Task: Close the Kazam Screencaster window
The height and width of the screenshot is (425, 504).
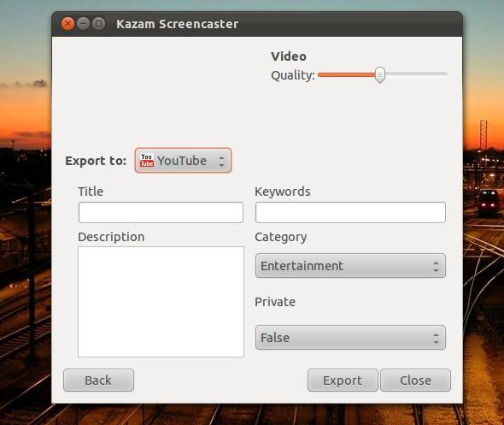Action: tap(67, 24)
